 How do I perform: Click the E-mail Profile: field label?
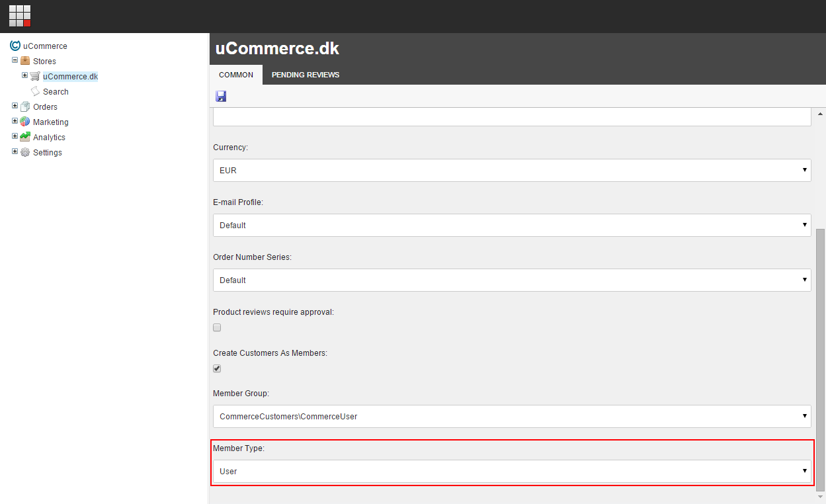point(238,202)
